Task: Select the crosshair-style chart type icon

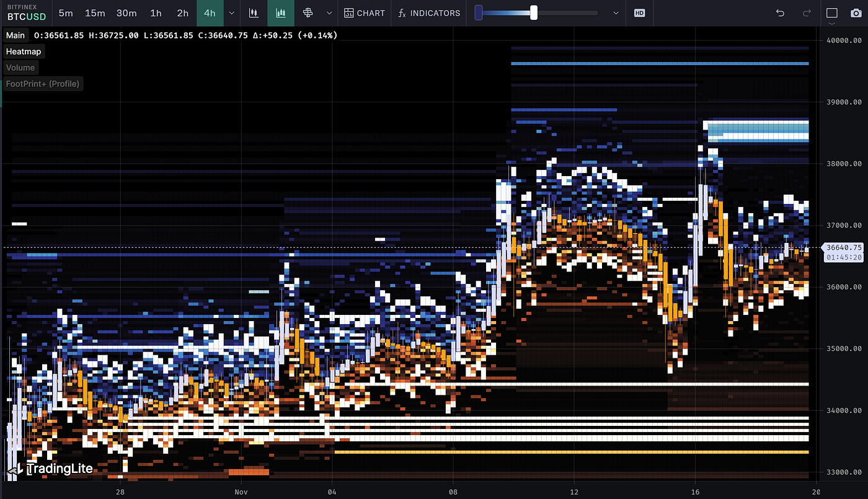Action: pyautogui.click(x=308, y=13)
